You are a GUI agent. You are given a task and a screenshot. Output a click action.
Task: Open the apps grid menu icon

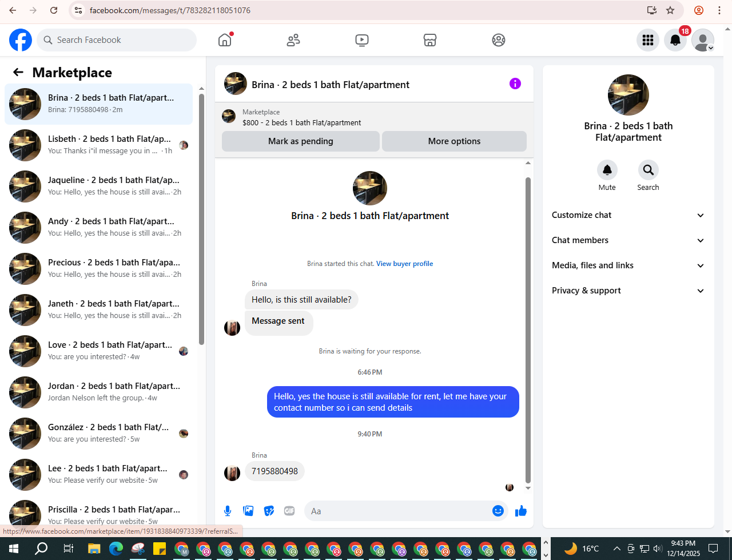pyautogui.click(x=648, y=40)
